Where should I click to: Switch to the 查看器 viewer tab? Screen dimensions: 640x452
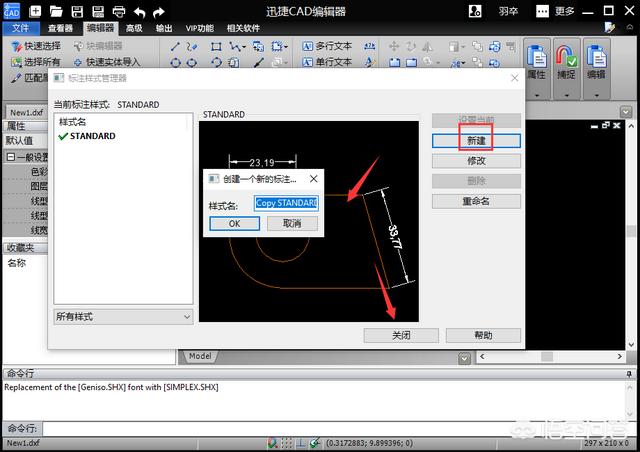(x=60, y=28)
